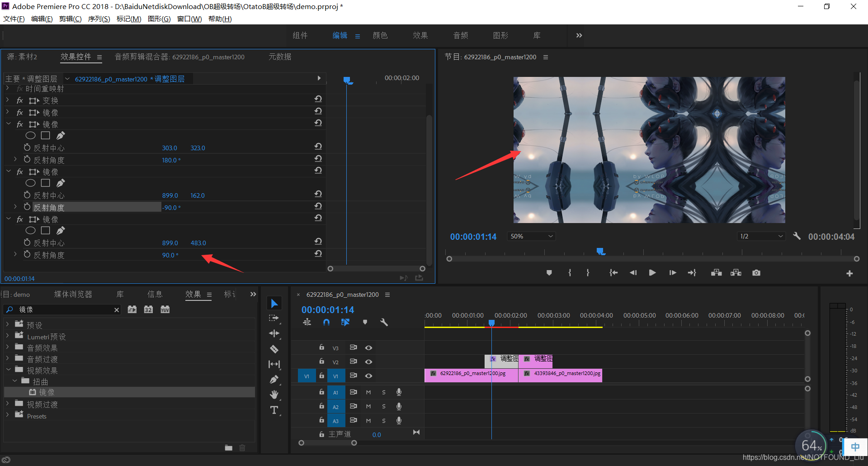Clear the 镜像 search field
This screenshot has width=868, height=466.
[x=117, y=310]
